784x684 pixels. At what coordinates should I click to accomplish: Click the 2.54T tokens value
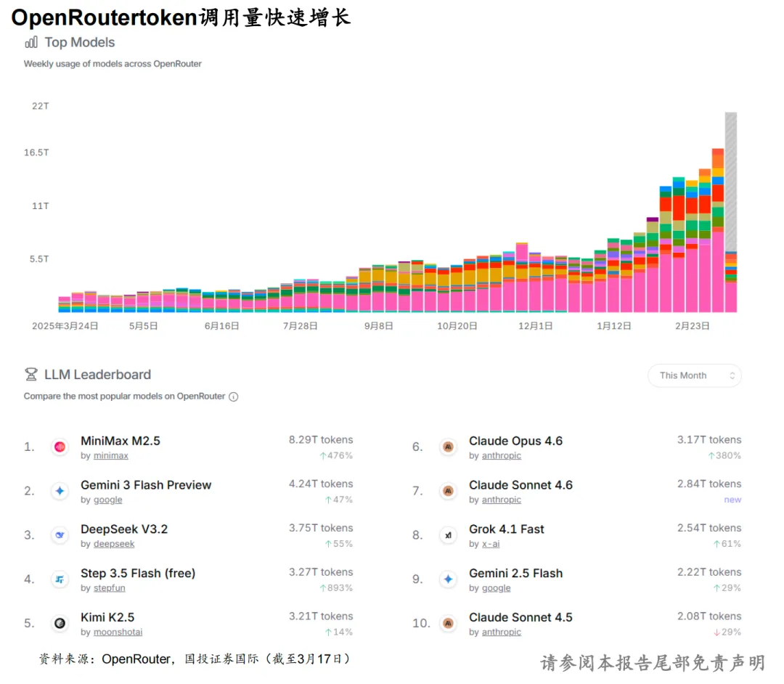(709, 527)
